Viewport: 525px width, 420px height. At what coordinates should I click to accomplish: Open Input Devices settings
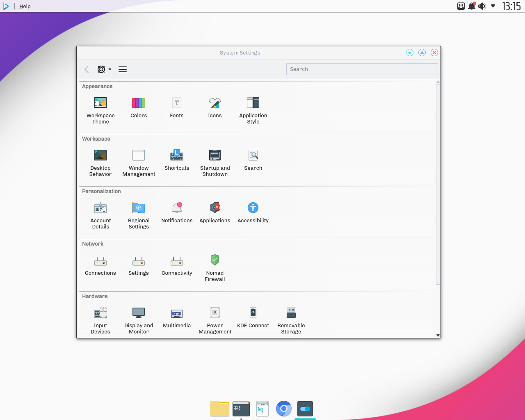(x=100, y=320)
